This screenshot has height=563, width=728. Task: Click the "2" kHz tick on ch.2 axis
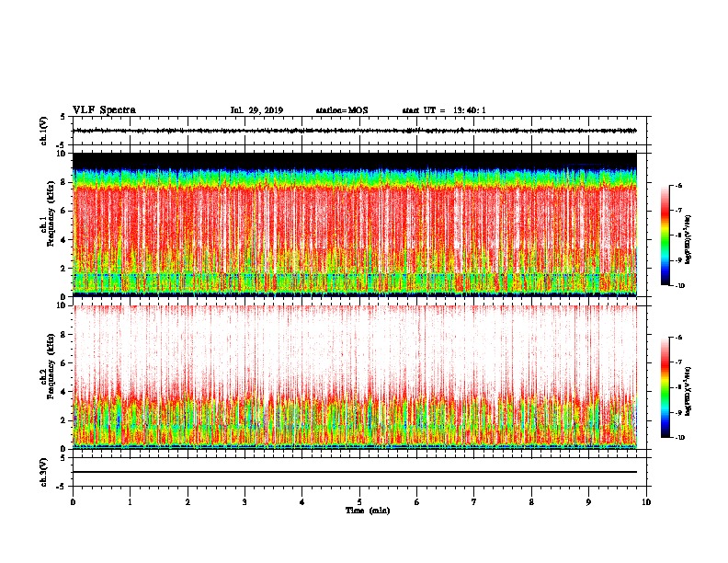click(x=63, y=420)
